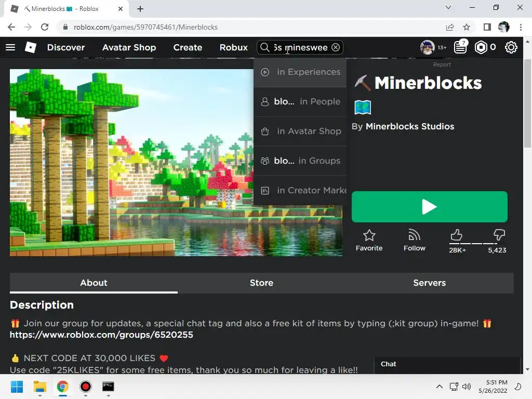Open the Robux page
532x399 pixels.
[234, 47]
